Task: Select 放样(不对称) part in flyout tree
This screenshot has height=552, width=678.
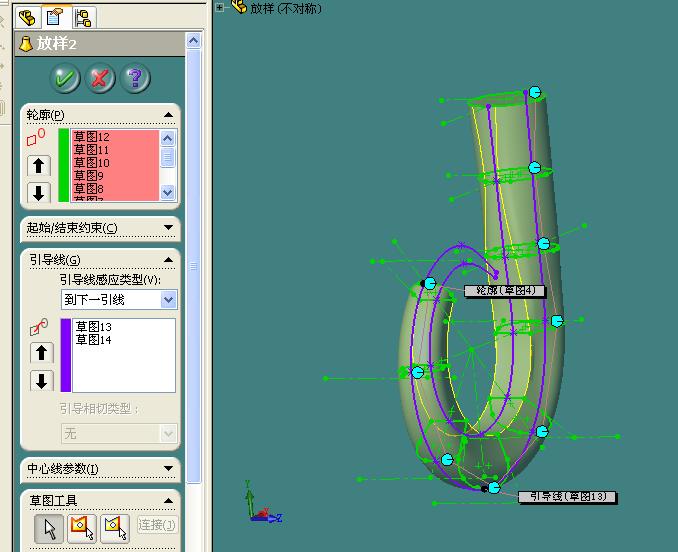Action: (x=286, y=8)
